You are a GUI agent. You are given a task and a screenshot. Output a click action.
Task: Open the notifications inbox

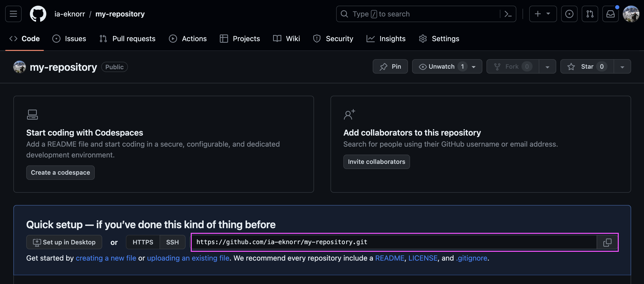(611, 14)
